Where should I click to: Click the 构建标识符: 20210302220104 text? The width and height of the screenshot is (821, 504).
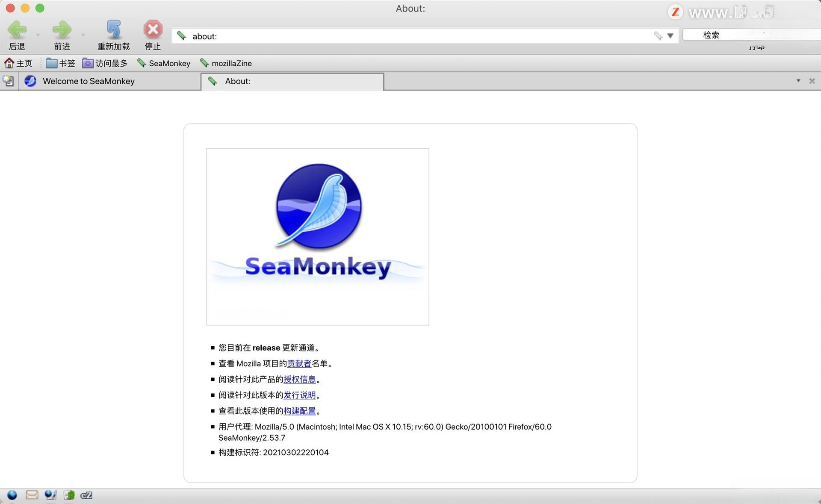[274, 452]
